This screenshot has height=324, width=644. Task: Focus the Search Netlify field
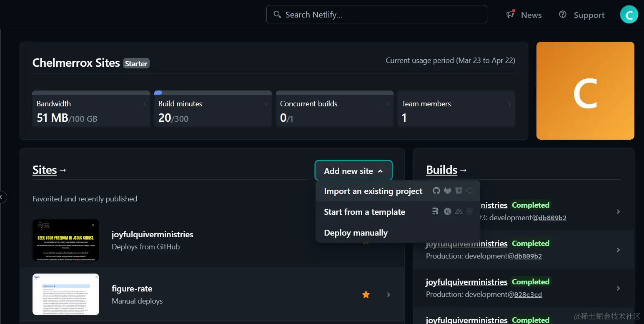pyautogui.click(x=376, y=15)
